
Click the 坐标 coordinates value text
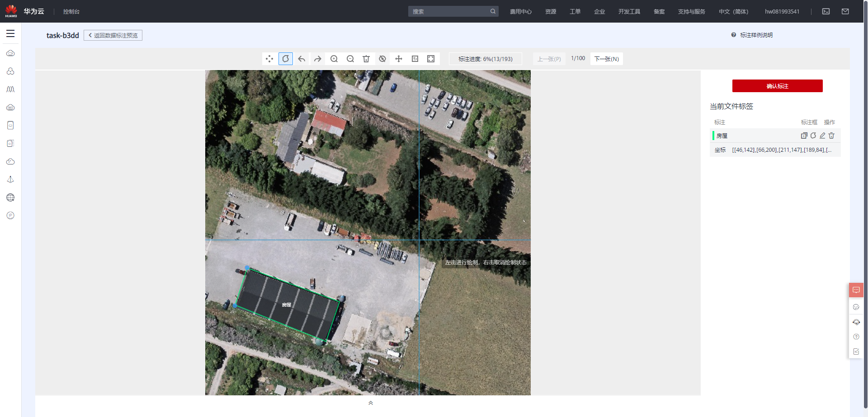click(x=782, y=150)
